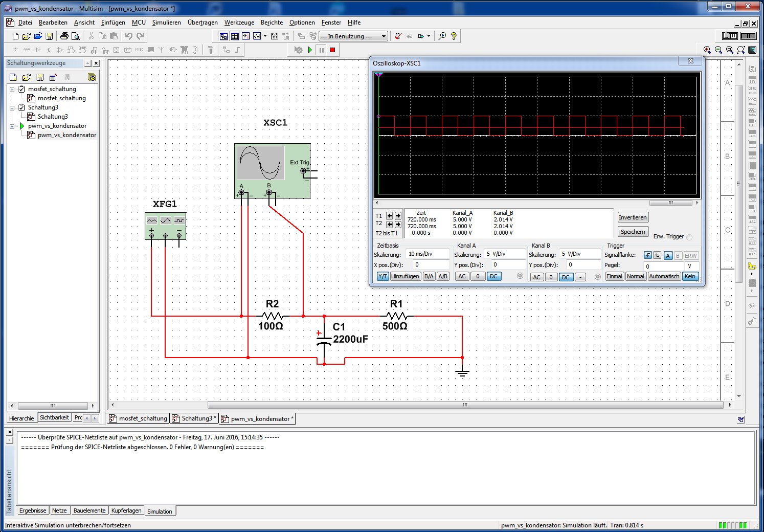
Task: Select the square wave on function generator XFG1
Action: tap(179, 220)
